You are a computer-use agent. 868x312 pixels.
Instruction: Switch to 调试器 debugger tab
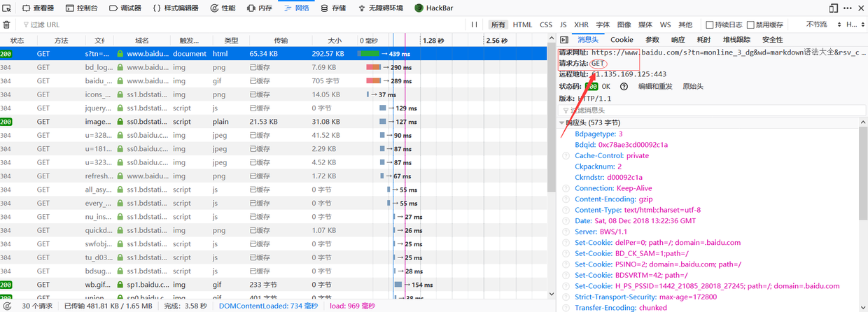125,8
